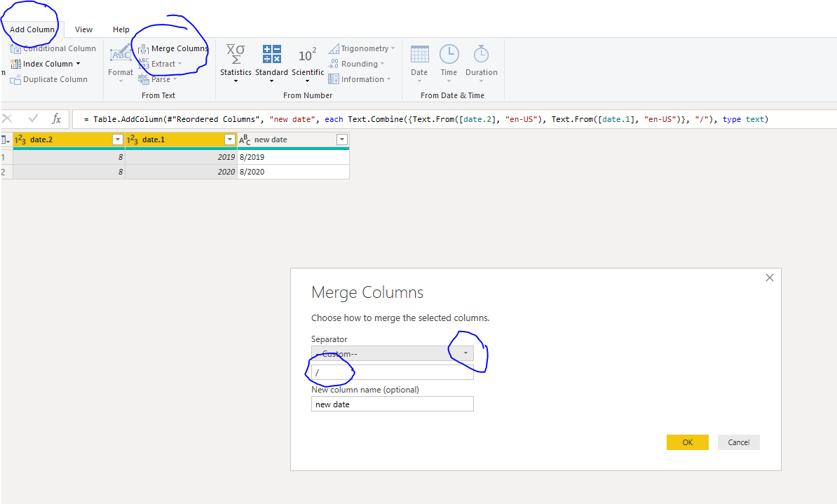The image size is (837, 504).
Task: Open the Duration column options
Action: click(482, 63)
